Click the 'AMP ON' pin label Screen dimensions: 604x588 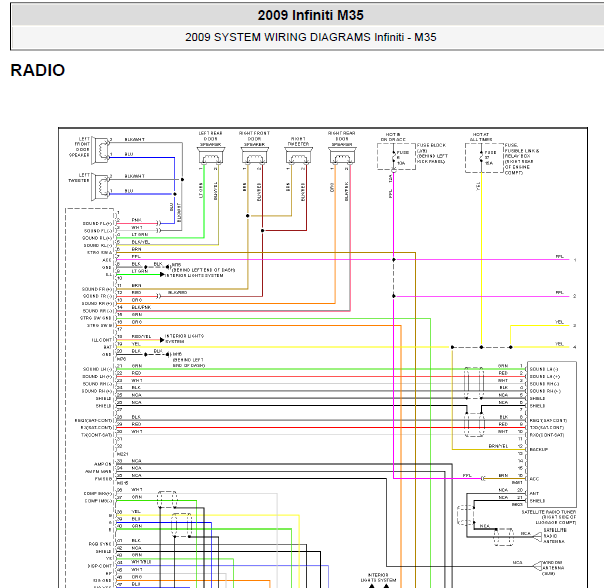coord(102,464)
